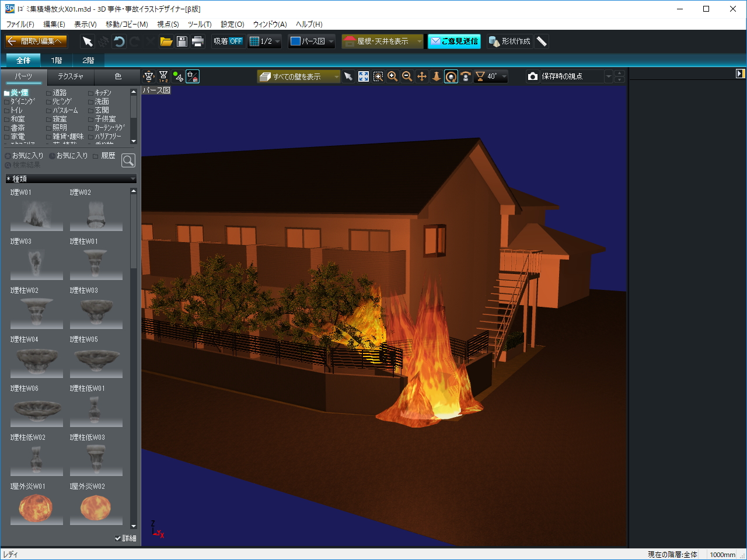Click the ご意見送信 feedback button
The height and width of the screenshot is (560, 747).
(x=454, y=41)
